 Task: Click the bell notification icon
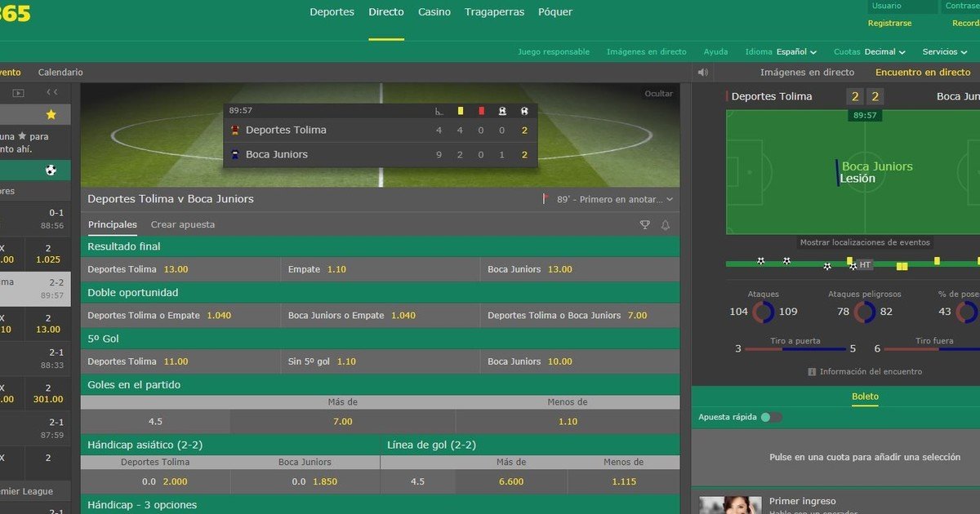coord(665,225)
